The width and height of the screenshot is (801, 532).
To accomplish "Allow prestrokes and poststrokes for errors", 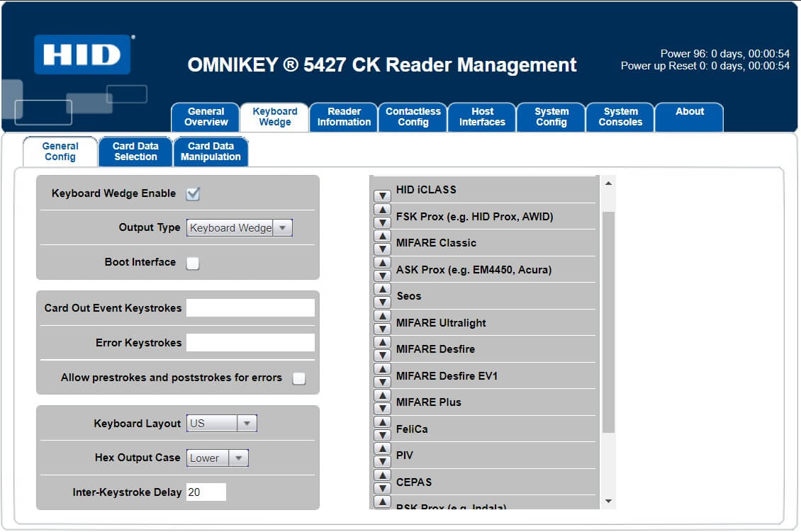I will pos(299,378).
